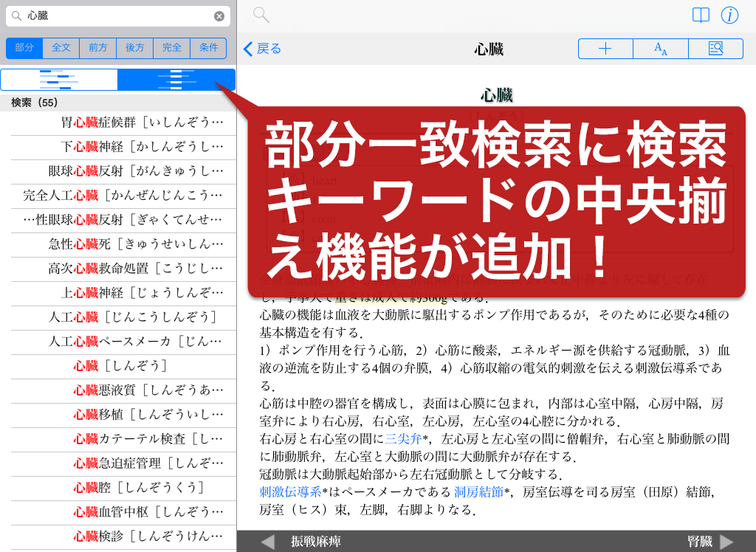This screenshot has width=756, height=552.
Task: Select 全文 full-text search mode
Action: coord(61,48)
